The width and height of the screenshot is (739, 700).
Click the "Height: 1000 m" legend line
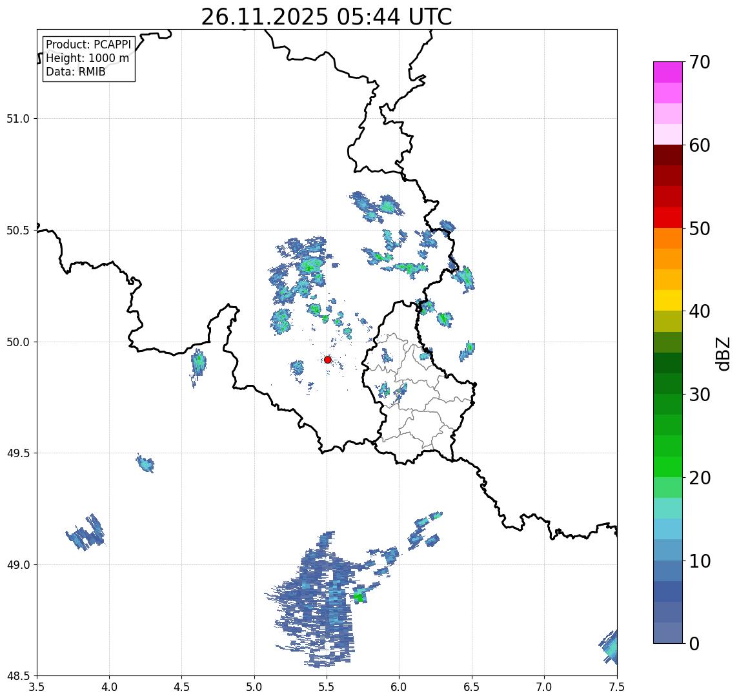coord(87,58)
